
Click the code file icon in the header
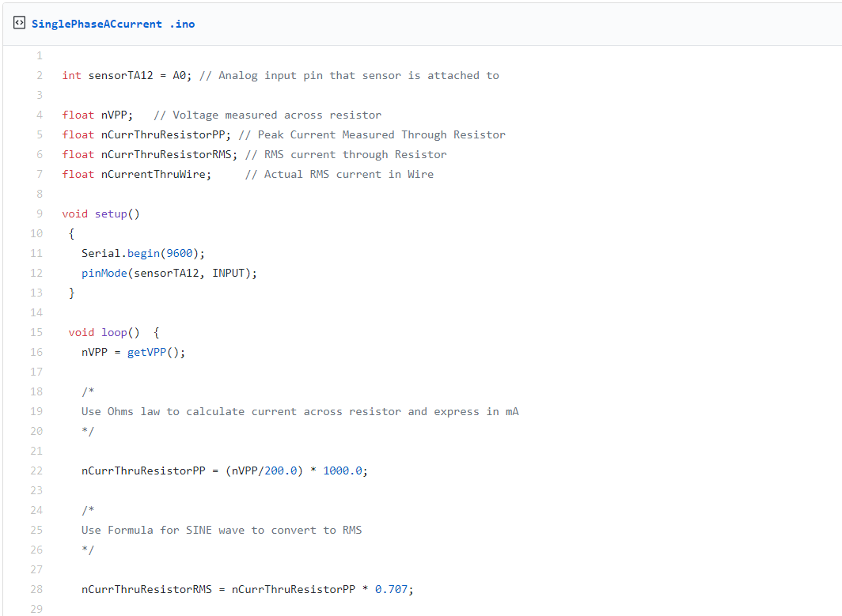pos(19,24)
